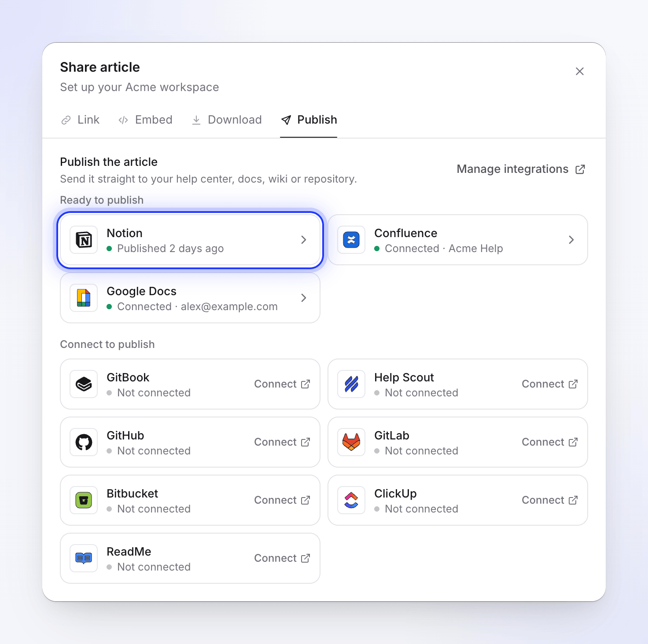Connect the GitBook integration

pos(282,384)
